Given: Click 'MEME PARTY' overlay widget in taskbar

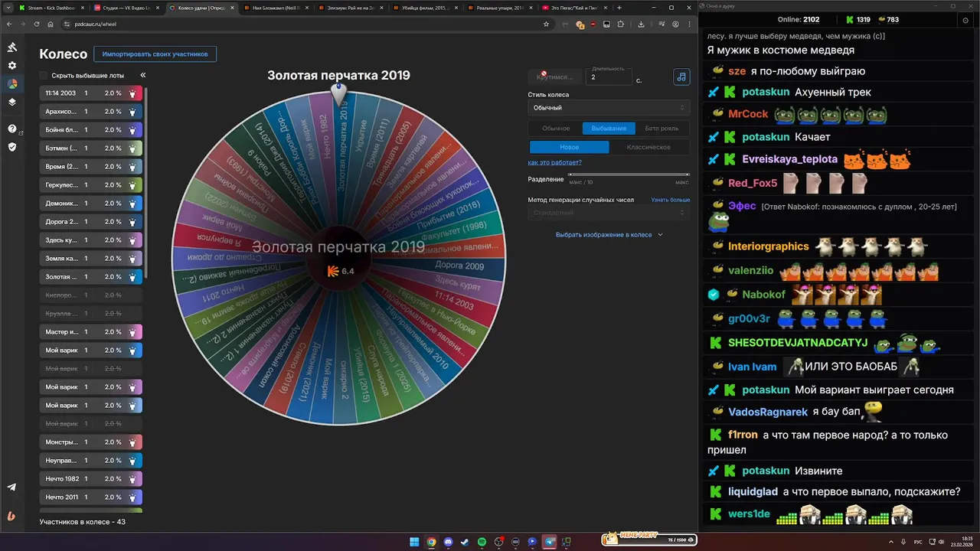Looking at the screenshot, I should [649, 539].
